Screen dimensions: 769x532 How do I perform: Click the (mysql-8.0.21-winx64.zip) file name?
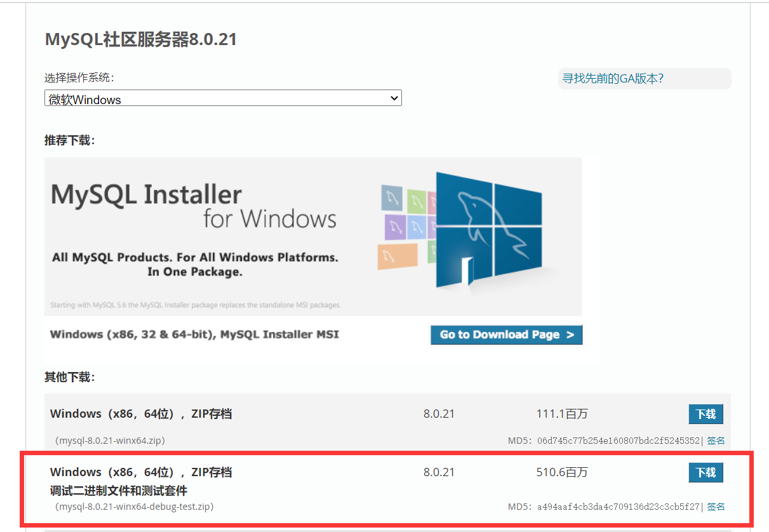110,440
